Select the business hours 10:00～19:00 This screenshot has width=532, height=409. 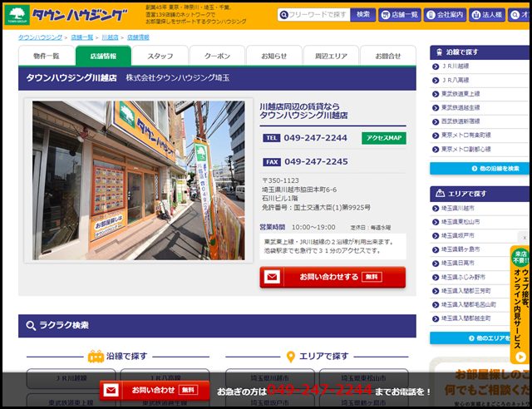[x=313, y=227]
